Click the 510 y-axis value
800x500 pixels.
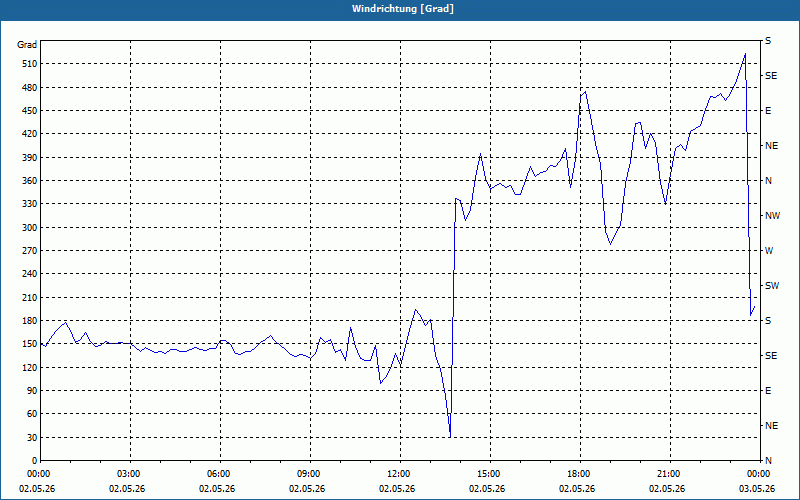click(29, 64)
